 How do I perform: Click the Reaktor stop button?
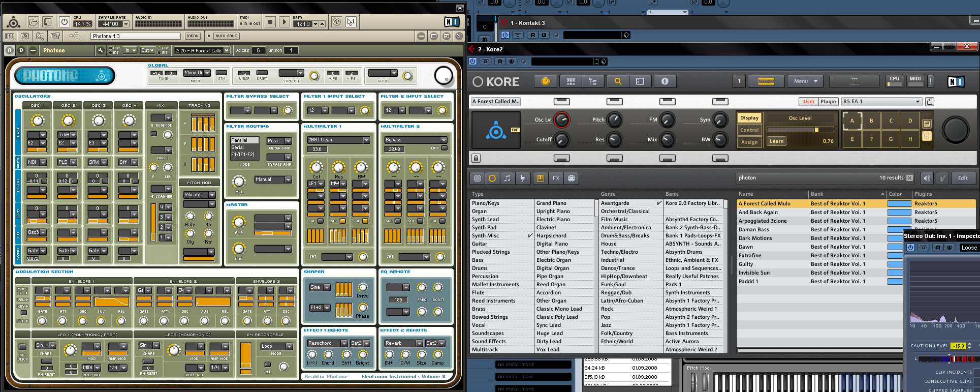pyautogui.click(x=270, y=22)
